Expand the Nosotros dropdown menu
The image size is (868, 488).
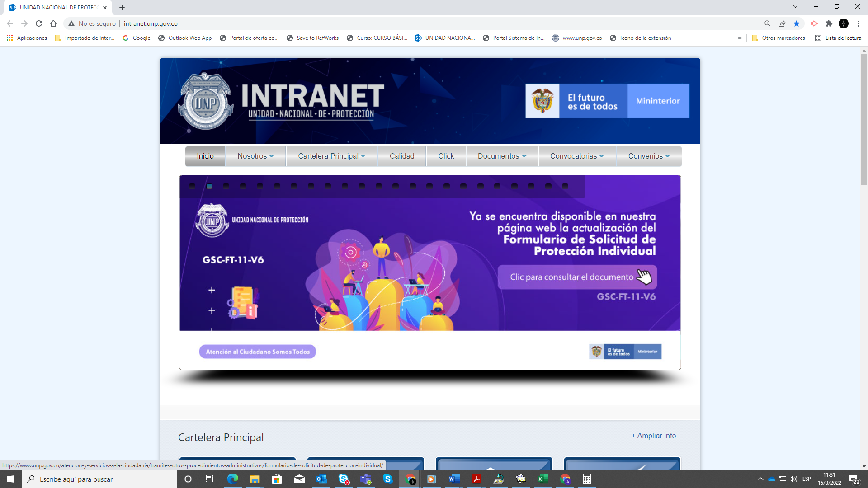[256, 156]
